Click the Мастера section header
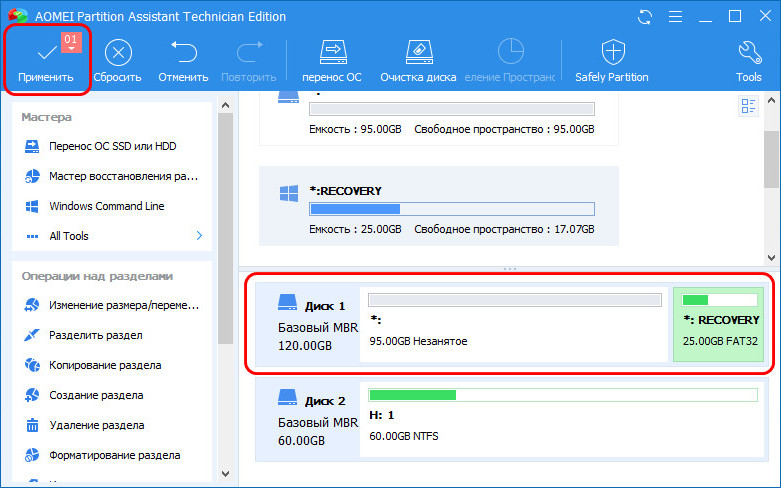Image resolution: width=781 pixels, height=488 pixels. pyautogui.click(x=46, y=117)
